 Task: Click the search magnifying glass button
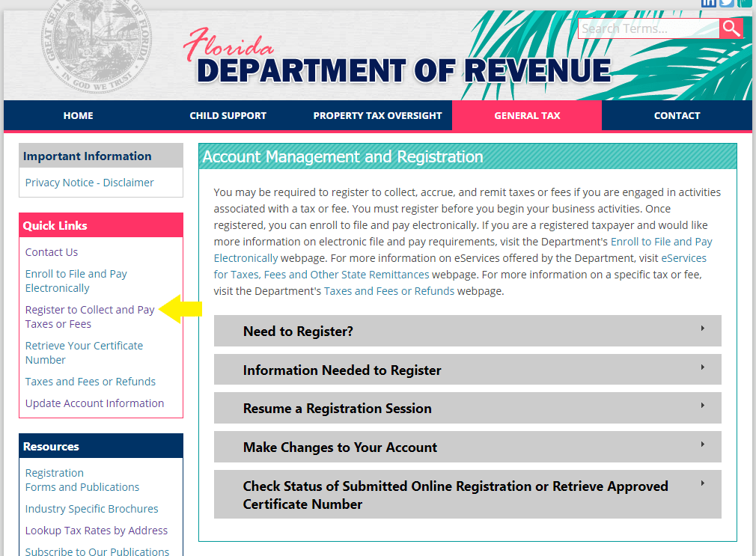click(x=731, y=28)
